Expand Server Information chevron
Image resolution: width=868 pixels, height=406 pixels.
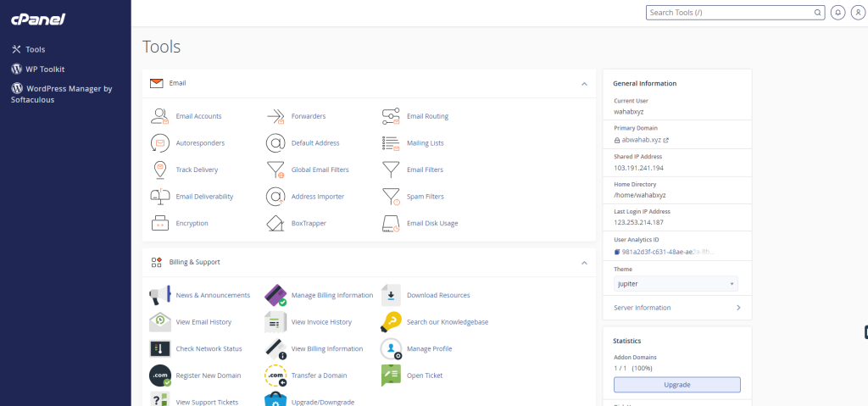pyautogui.click(x=737, y=308)
